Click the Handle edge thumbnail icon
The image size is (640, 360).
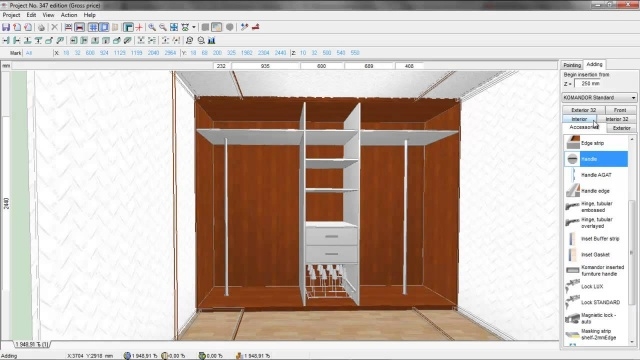tap(573, 191)
